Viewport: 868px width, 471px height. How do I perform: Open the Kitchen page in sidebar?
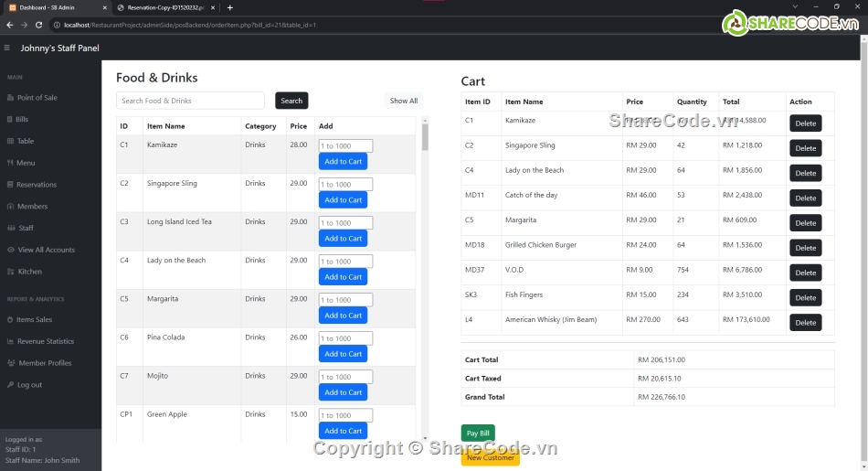(29, 272)
